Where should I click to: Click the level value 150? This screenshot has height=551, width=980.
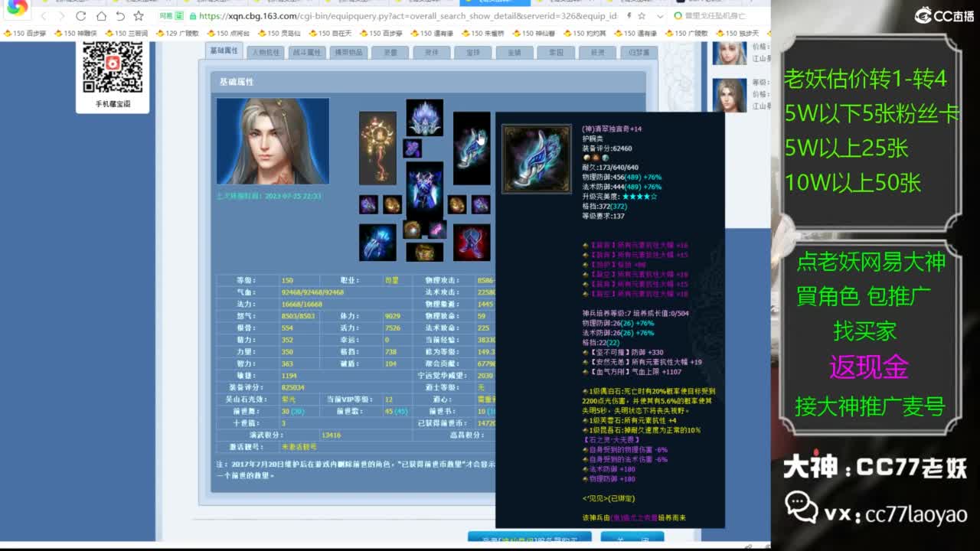click(287, 280)
